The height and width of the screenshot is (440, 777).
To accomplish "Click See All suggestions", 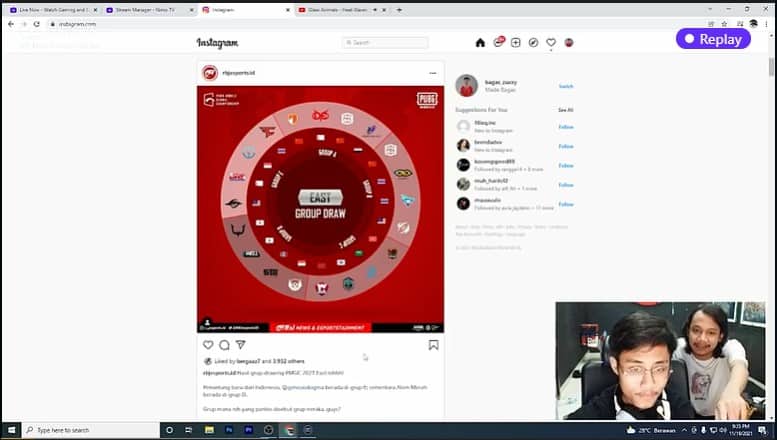I will [565, 110].
